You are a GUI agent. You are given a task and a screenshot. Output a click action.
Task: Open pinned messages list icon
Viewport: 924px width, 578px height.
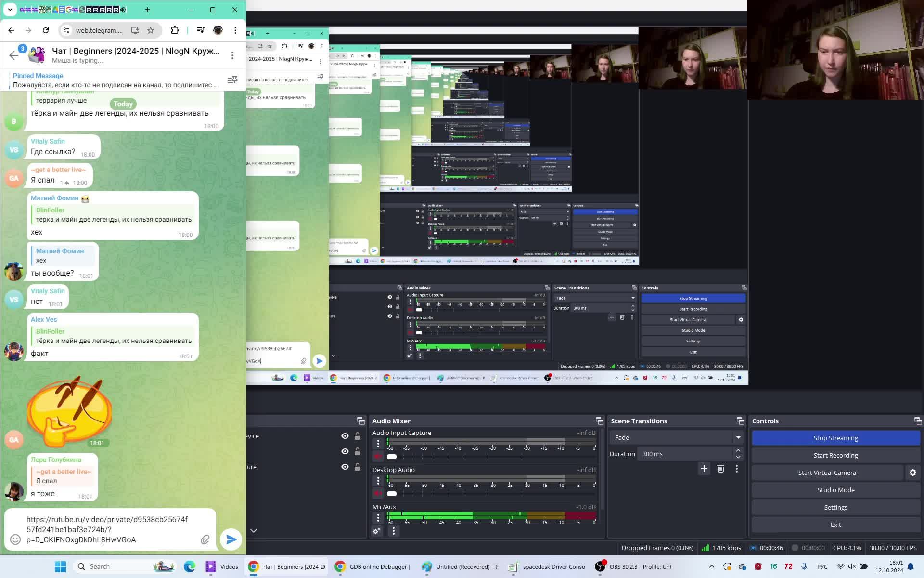(232, 79)
